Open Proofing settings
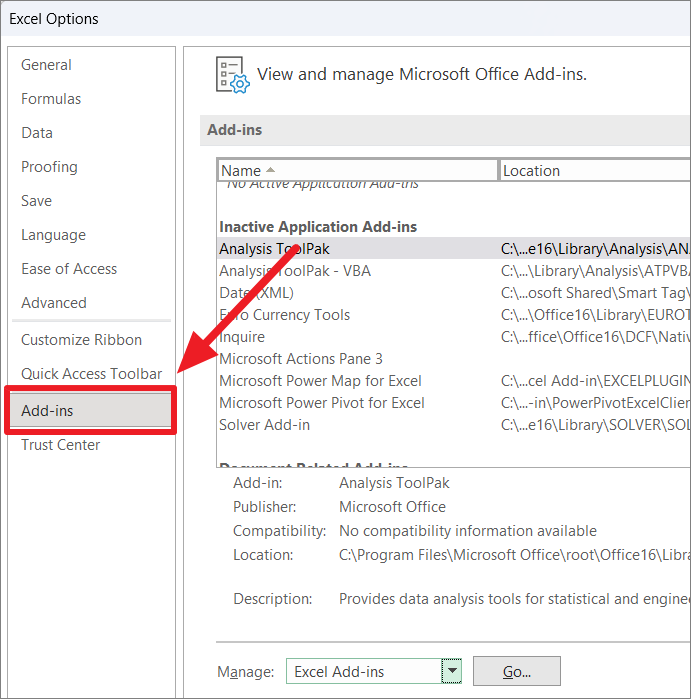 [x=49, y=167]
